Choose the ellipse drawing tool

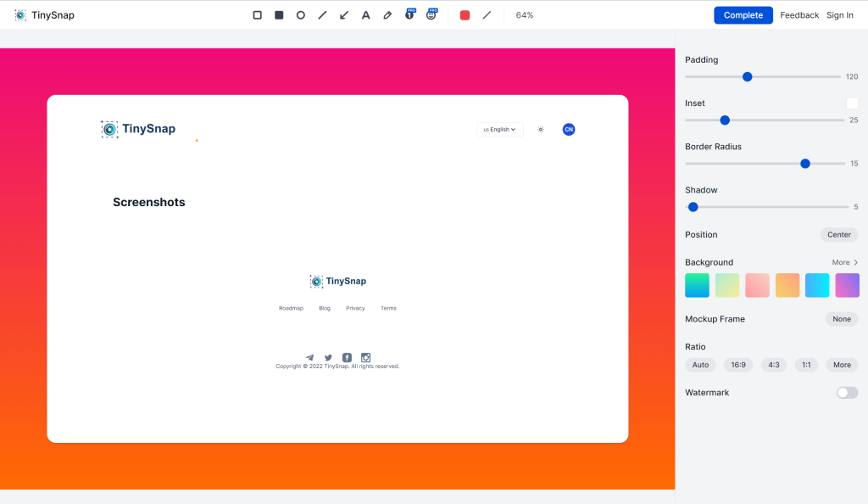pos(301,15)
